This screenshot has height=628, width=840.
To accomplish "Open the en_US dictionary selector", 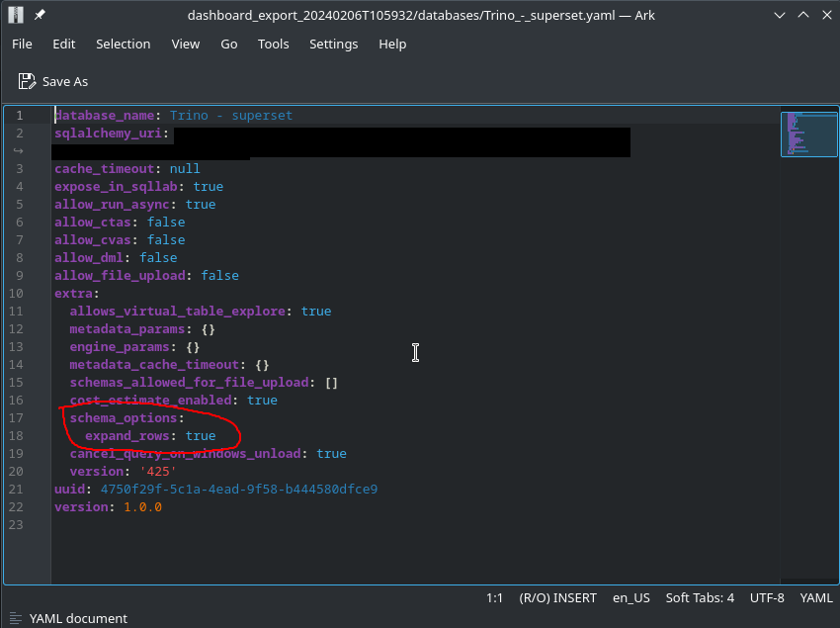I will click(x=631, y=598).
